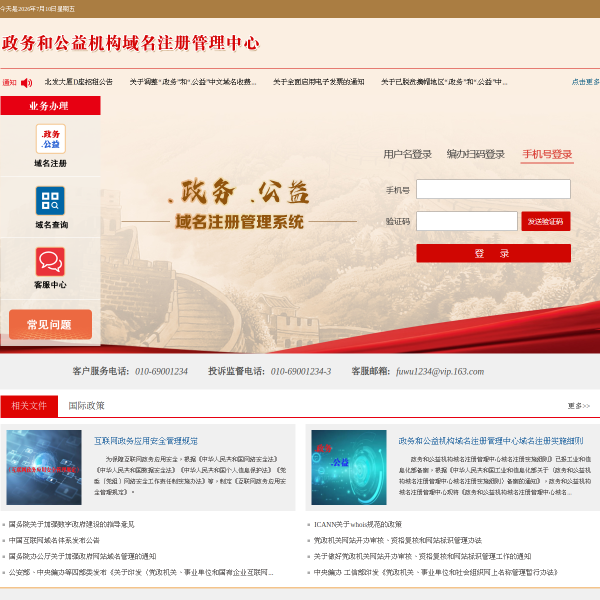The width and height of the screenshot is (600, 600).
Task: Focus the 手机号 input field
Action: click(493, 189)
